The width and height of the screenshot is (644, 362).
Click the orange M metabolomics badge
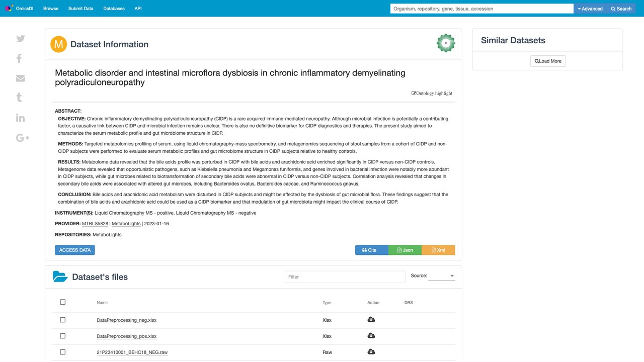coord(59,44)
